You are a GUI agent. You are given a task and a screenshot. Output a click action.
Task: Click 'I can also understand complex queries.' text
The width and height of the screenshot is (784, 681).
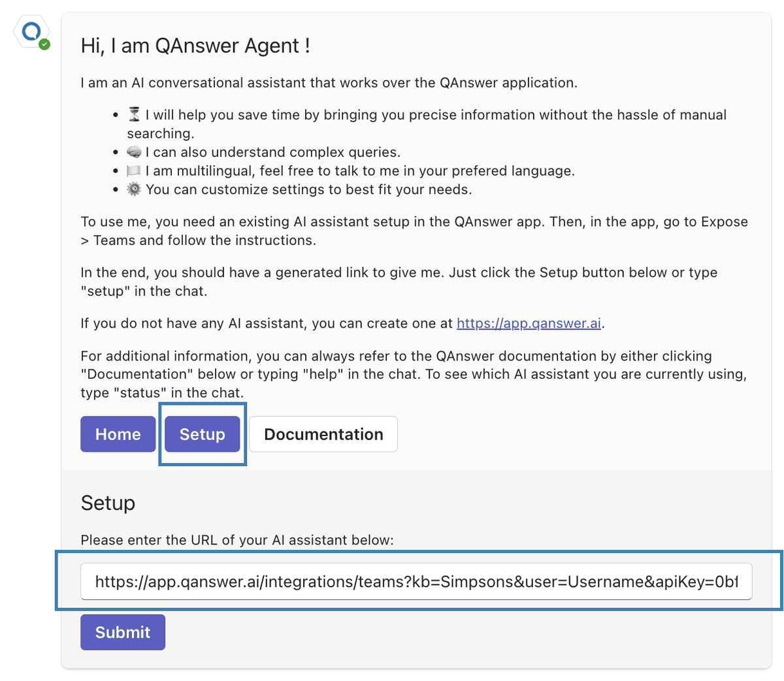[x=273, y=152]
